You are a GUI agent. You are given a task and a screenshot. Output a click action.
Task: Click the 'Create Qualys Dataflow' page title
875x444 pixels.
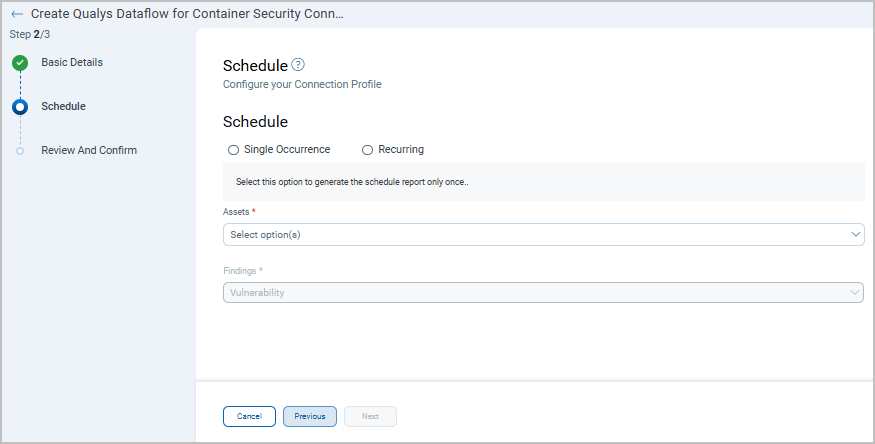[x=187, y=14]
